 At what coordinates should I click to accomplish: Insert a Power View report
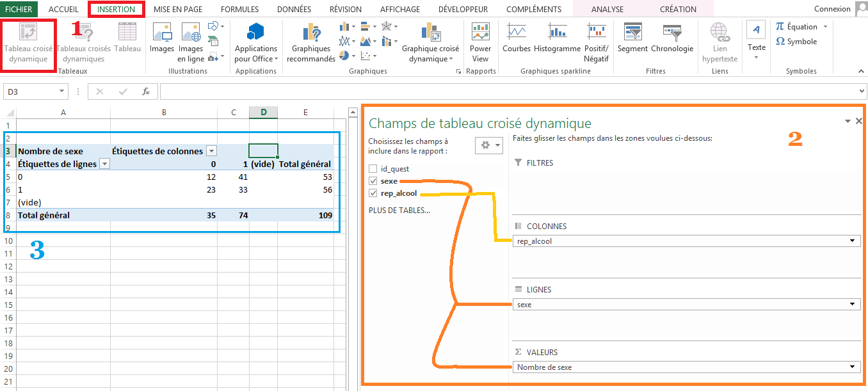point(480,43)
